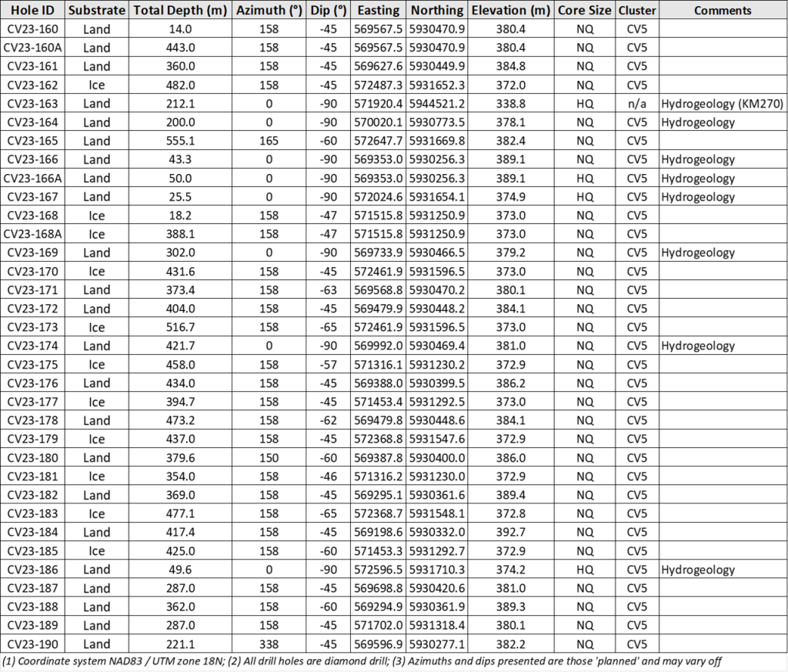Select hole ID CV23-179
788x672 pixels.
(x=32, y=439)
